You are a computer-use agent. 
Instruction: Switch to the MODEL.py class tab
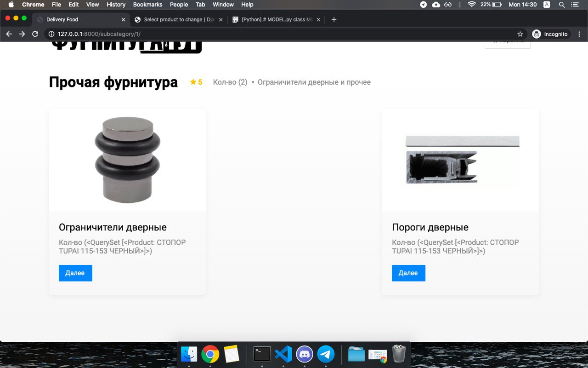coord(277,20)
